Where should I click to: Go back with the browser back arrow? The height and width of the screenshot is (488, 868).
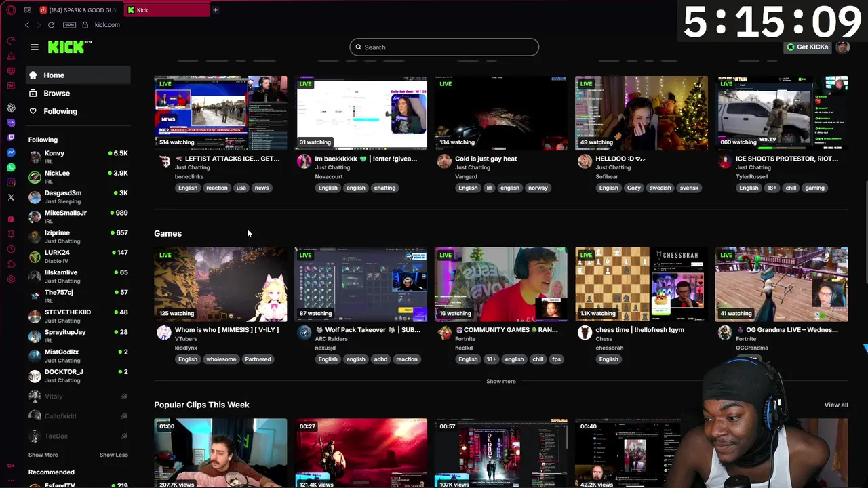[27, 25]
